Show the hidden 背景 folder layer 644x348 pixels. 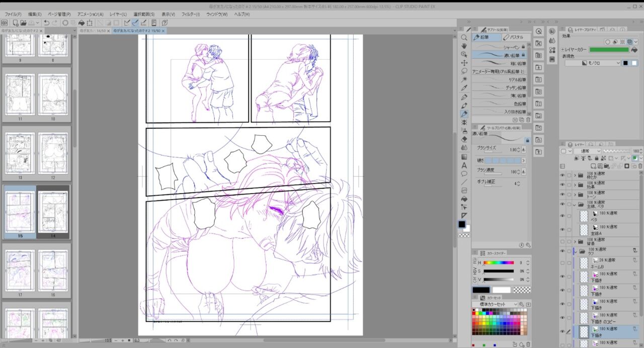[562, 241]
